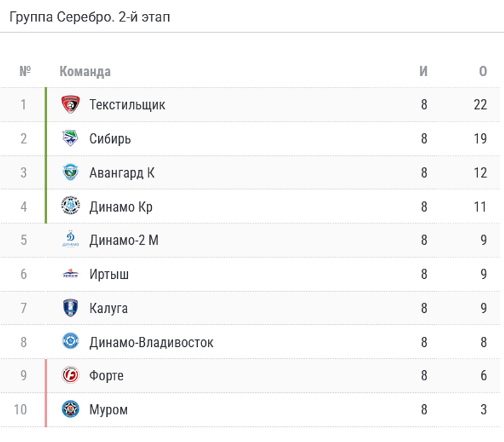This screenshot has height=442, width=504.
Task: Click the Иртыш club logo
Action: (71, 274)
